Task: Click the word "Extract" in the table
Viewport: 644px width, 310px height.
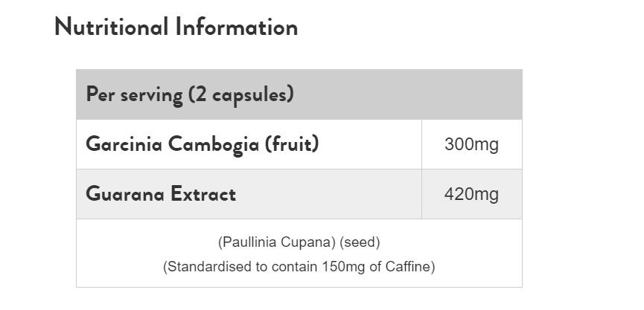Action: pos(203,194)
